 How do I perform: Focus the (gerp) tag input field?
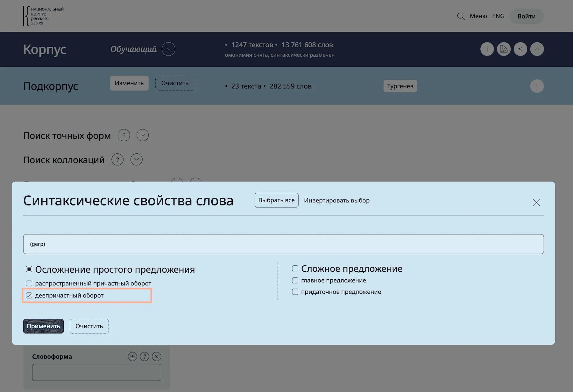click(x=283, y=244)
